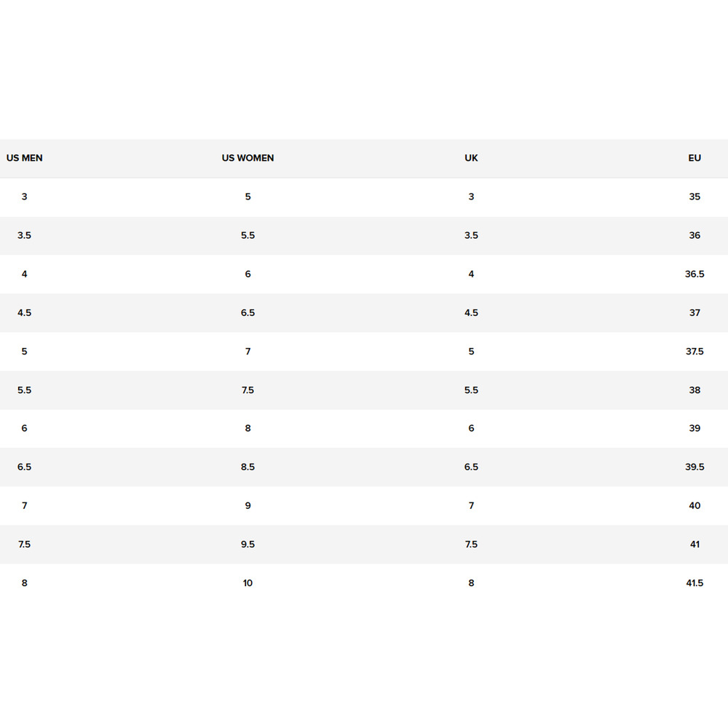Select EU size 36.5 cell

[695, 274]
